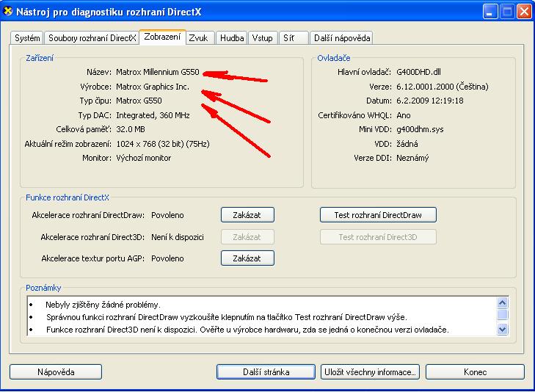Click the notes scrollbar thumb

point(502,314)
